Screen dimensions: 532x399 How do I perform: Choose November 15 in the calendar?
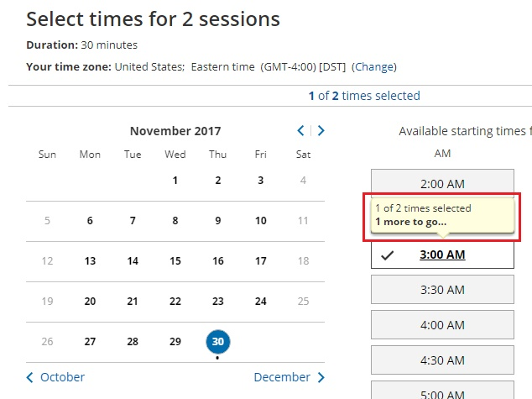click(x=175, y=261)
